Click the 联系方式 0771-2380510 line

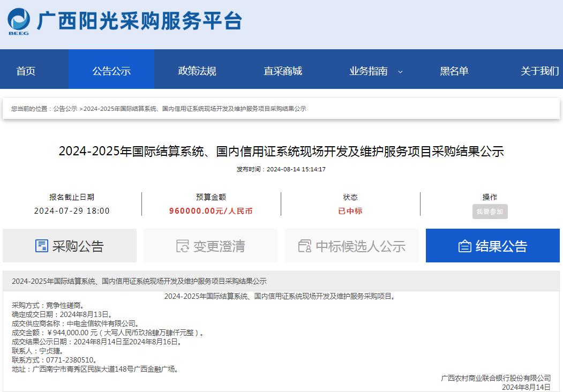click(x=55, y=360)
